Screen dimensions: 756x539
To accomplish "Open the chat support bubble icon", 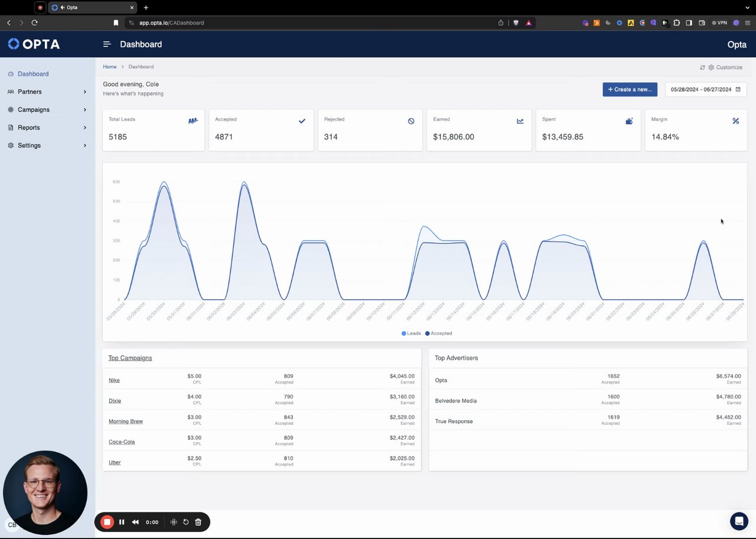I will coord(739,521).
